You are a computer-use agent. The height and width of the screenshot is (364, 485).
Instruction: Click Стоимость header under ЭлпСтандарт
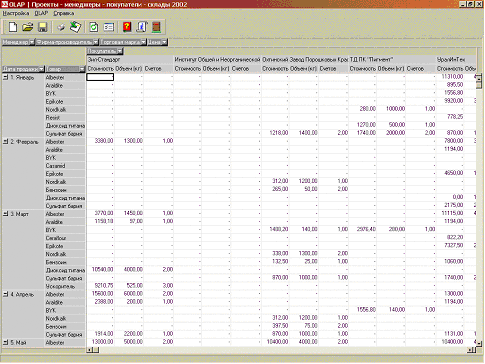(100, 69)
